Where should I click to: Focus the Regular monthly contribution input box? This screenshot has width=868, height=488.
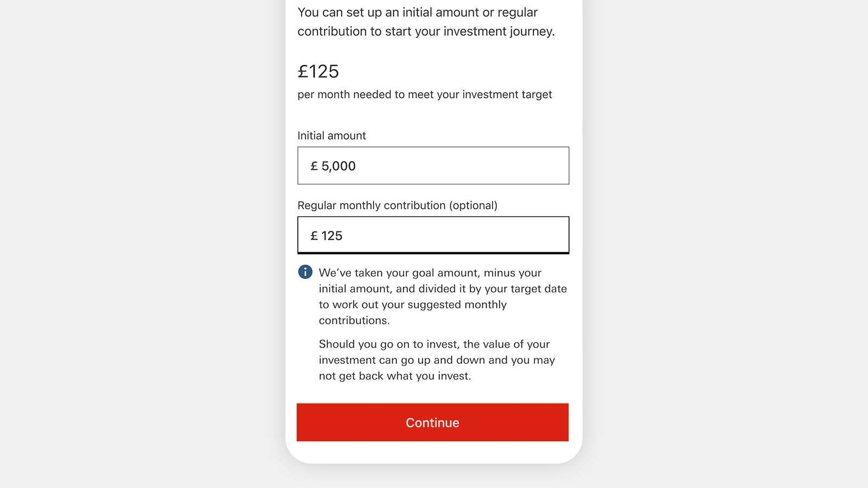[433, 235]
